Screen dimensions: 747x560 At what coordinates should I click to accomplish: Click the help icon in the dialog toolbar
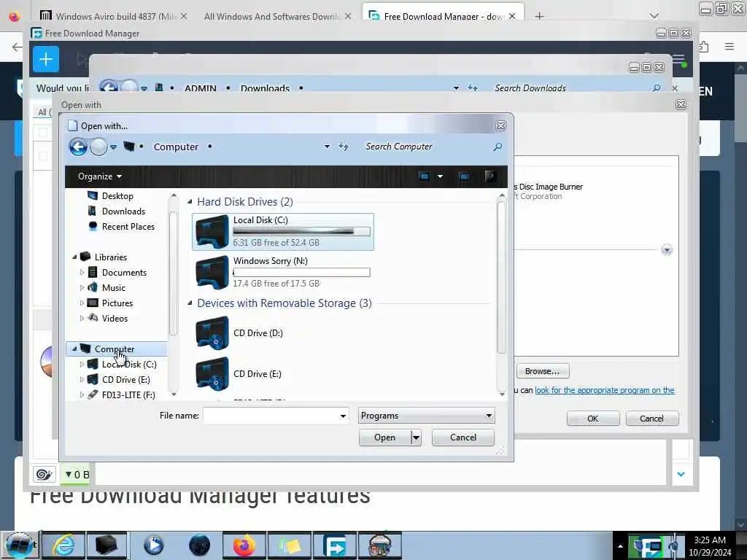point(490,176)
